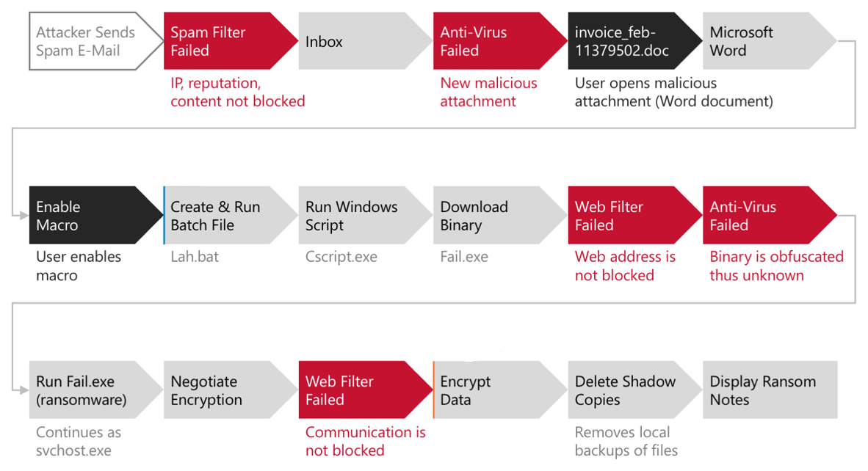
Task: Click the Microsoft Word step
Action: point(760,41)
